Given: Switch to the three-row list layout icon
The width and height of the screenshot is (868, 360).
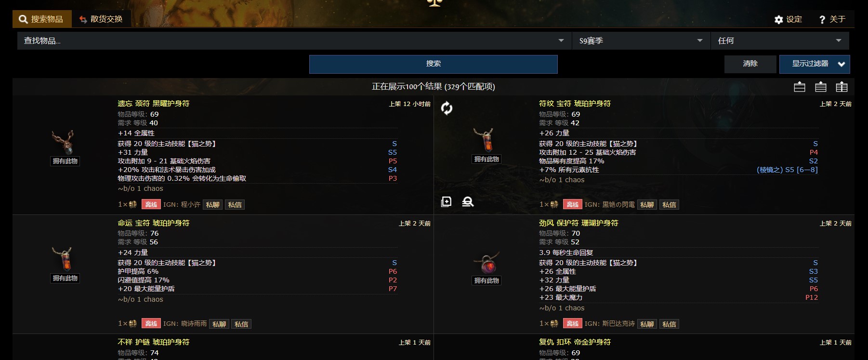Looking at the screenshot, I should tap(821, 87).
